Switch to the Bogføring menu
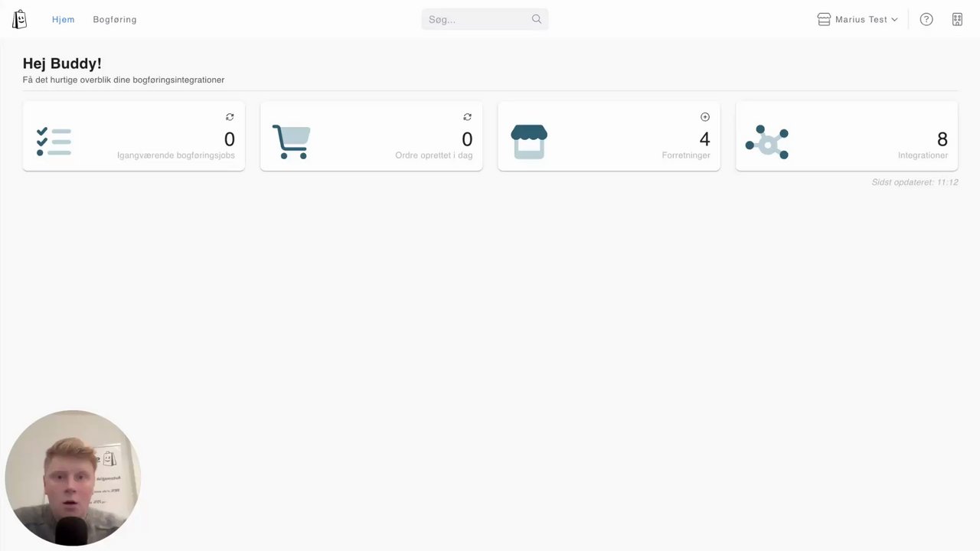This screenshot has width=980, height=551. point(115,19)
